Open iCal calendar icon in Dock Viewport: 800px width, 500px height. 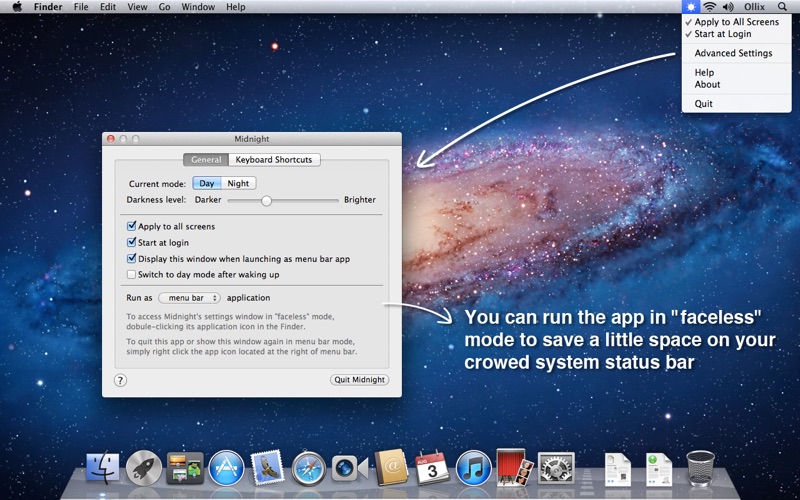(432, 467)
